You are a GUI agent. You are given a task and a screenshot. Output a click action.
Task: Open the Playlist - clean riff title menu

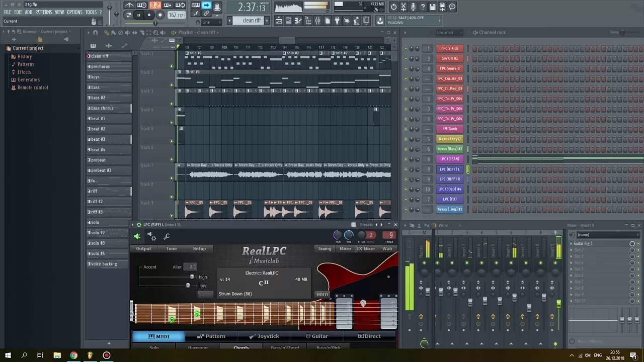click(x=197, y=32)
